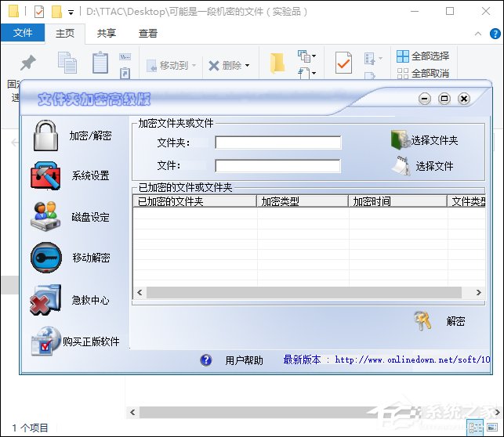
Task: Click the 全部选择 grid icon
Action: tap(403, 56)
